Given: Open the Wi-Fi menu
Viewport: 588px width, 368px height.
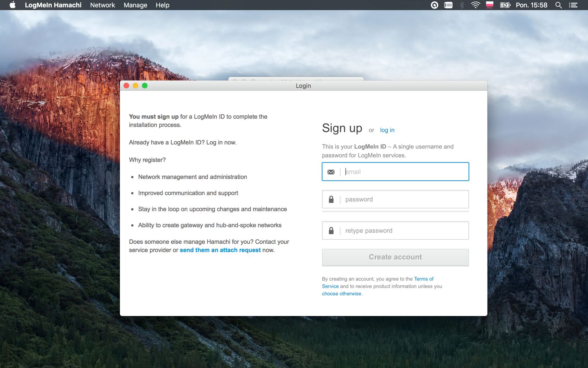Looking at the screenshot, I should pyautogui.click(x=476, y=5).
